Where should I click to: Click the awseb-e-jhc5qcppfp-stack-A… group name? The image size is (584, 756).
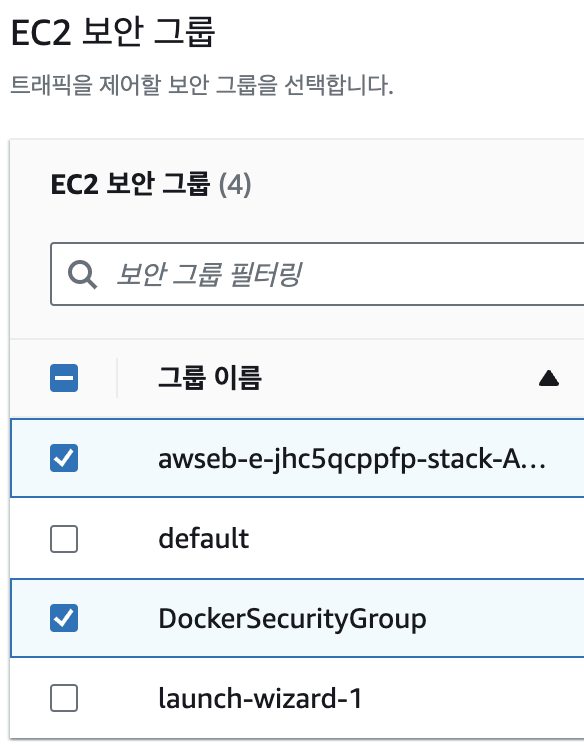(x=352, y=459)
